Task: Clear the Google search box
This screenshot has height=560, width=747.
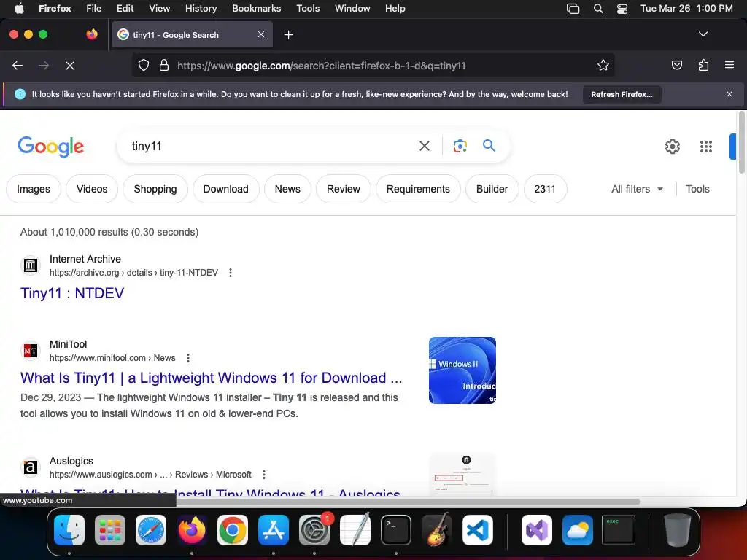Action: pos(424,146)
